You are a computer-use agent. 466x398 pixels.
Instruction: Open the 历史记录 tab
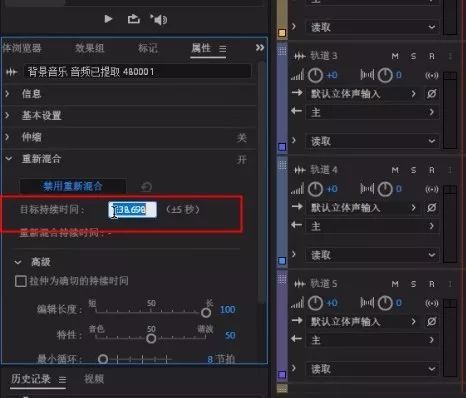pos(31,379)
